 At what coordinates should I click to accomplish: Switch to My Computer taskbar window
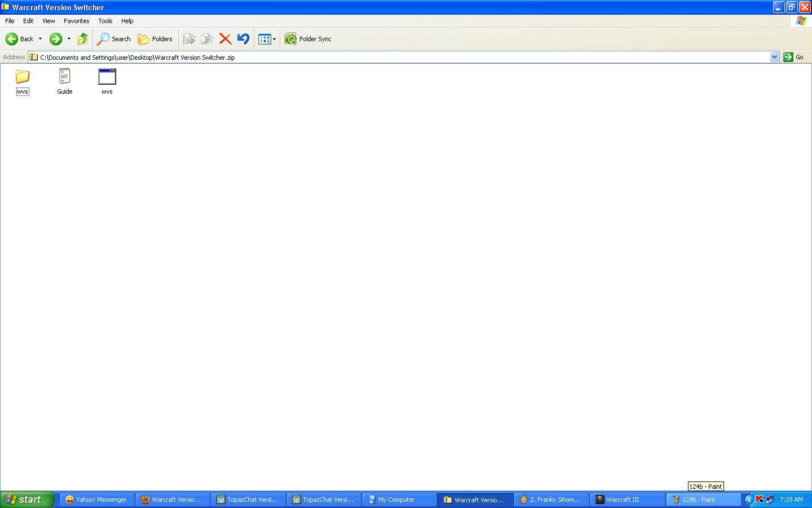pos(399,500)
